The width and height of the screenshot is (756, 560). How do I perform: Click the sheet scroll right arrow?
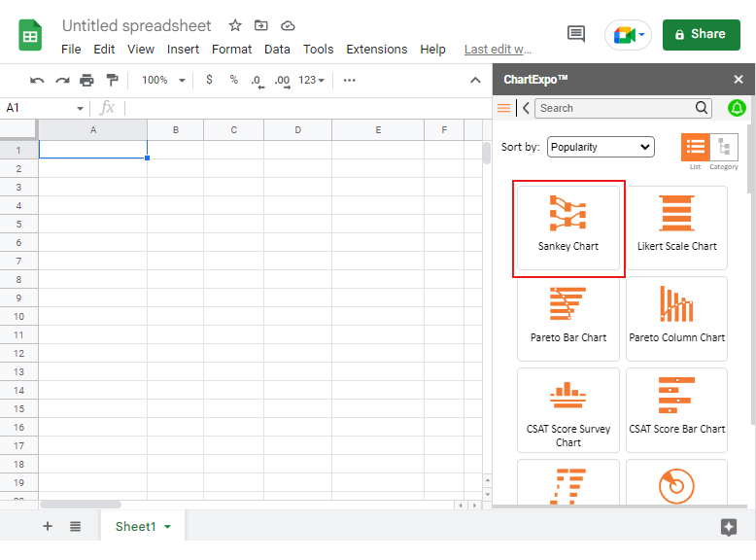(x=475, y=505)
